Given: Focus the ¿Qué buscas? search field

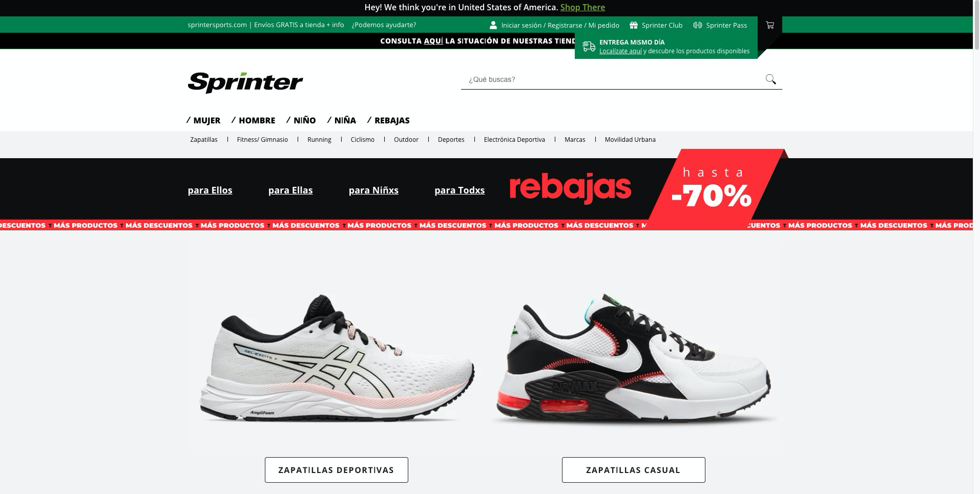Looking at the screenshot, I should click(612, 79).
